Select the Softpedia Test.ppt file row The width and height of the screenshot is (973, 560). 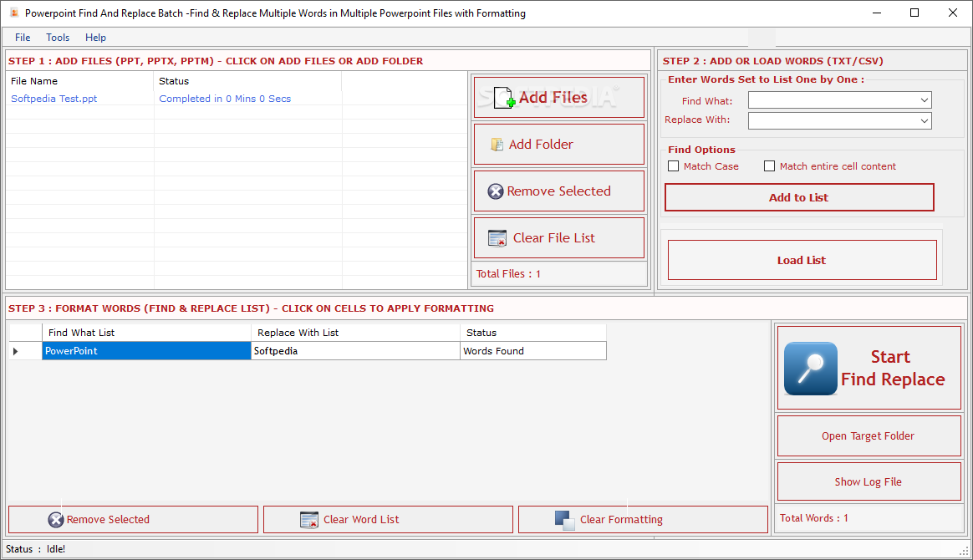[54, 99]
